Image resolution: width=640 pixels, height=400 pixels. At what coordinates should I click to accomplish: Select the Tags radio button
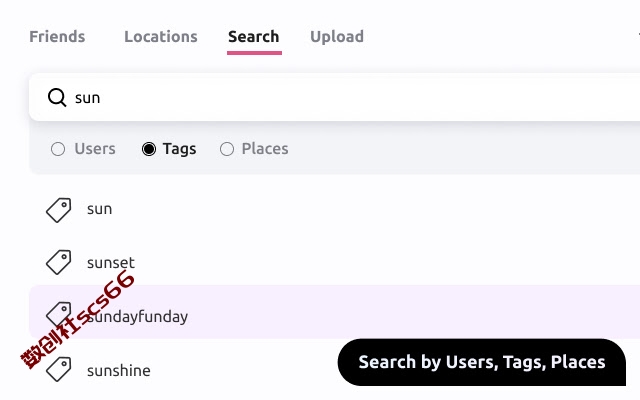149,149
